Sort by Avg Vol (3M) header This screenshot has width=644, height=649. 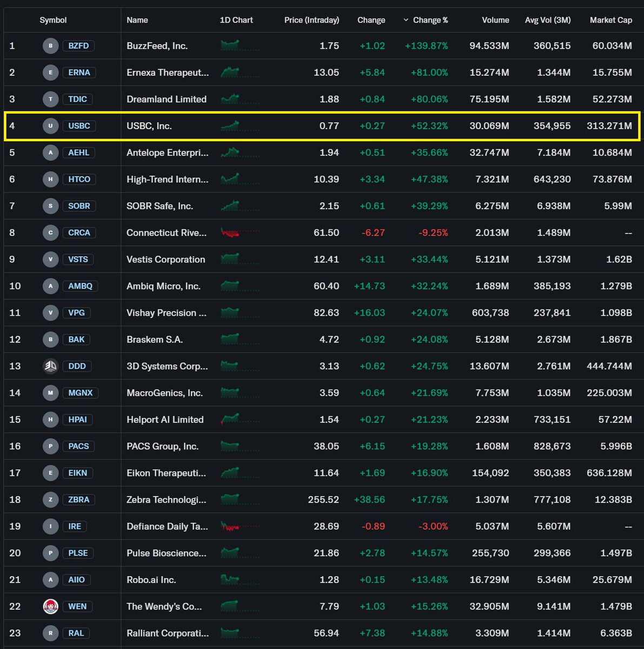(548, 20)
